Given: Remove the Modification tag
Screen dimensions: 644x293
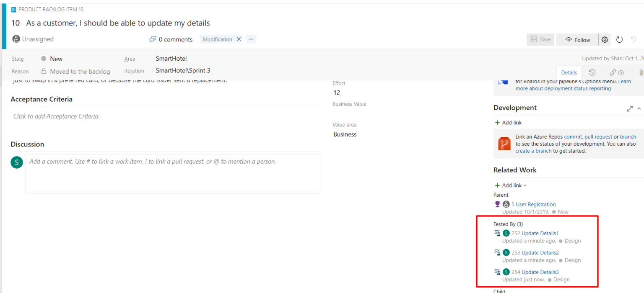Looking at the screenshot, I should 239,39.
